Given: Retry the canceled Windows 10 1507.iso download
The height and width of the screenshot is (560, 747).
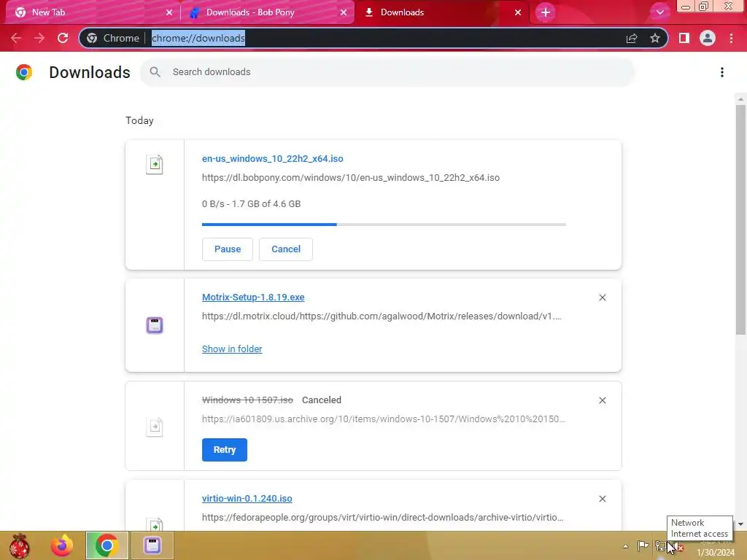Looking at the screenshot, I should [x=225, y=450].
